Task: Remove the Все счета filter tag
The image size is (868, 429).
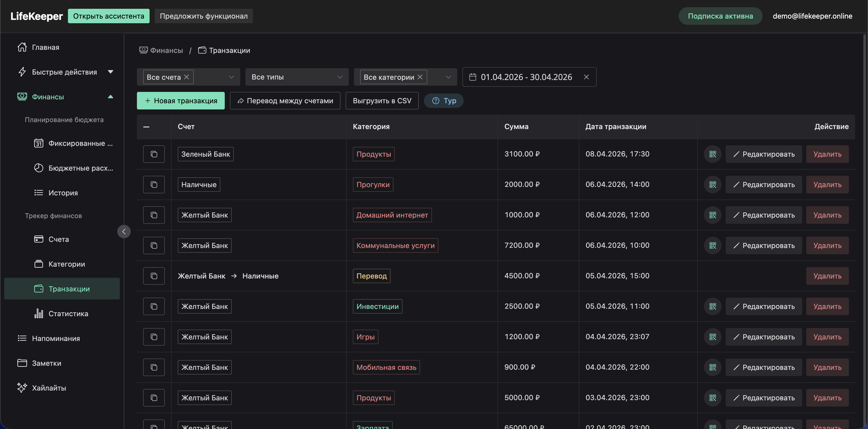Action: [x=186, y=77]
